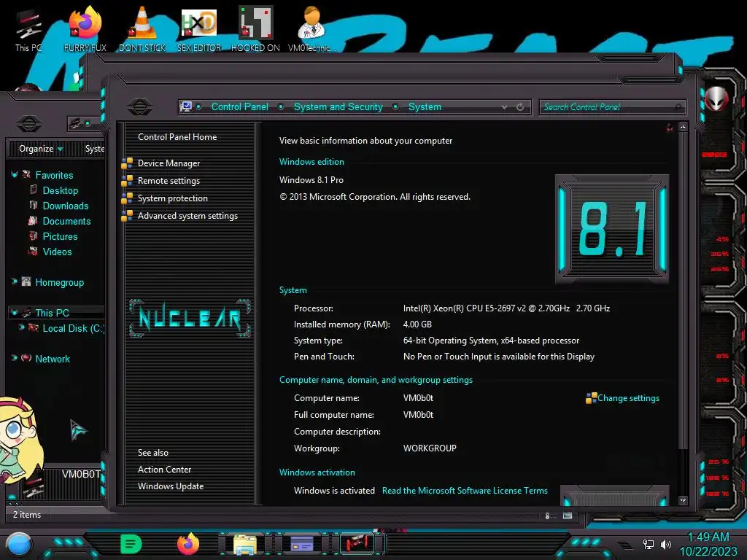Open Device Manager link

coord(169,163)
